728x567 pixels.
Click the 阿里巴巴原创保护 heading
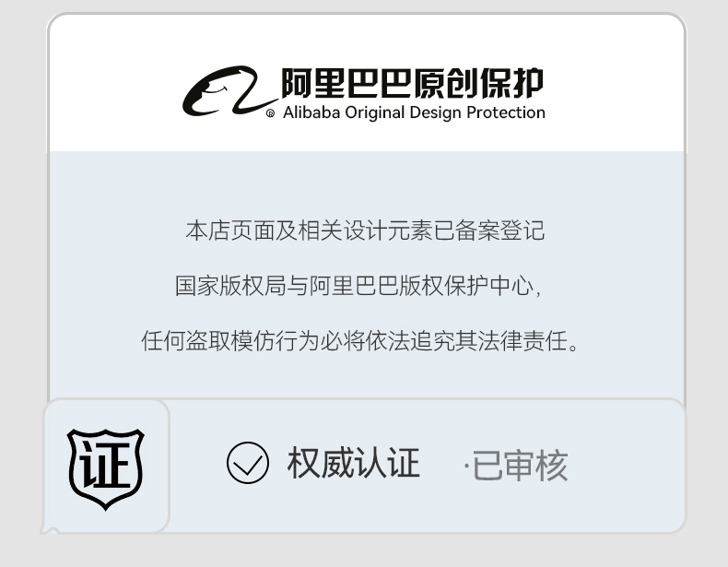[412, 83]
